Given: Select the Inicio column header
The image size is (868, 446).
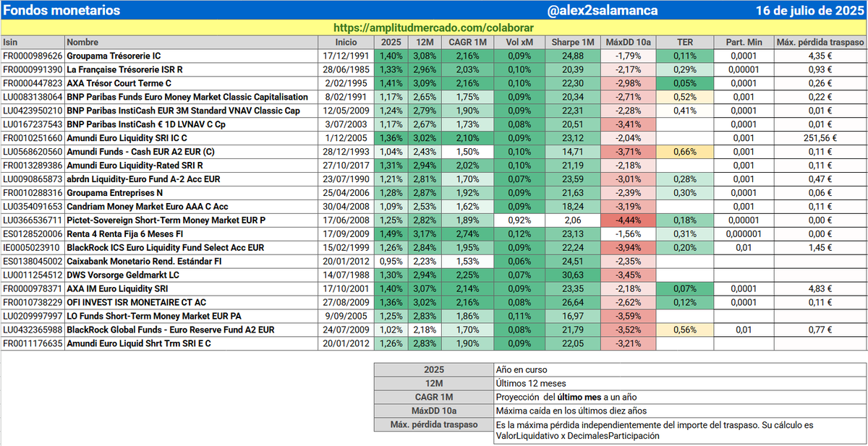Looking at the screenshot, I should (x=347, y=43).
